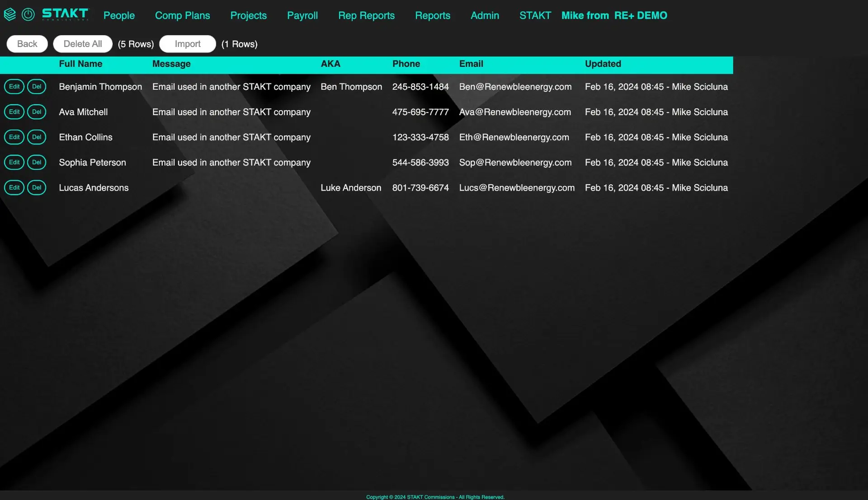Delete the Benjamin Thompson row

37,86
